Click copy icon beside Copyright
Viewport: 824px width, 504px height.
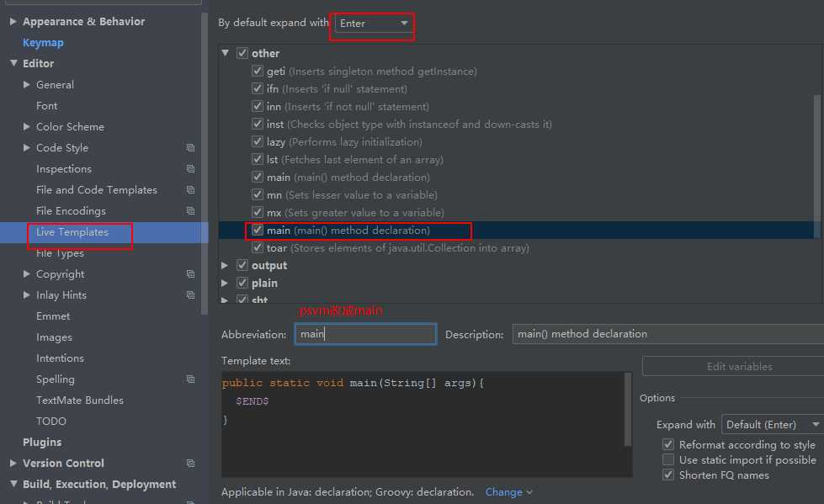(x=191, y=274)
